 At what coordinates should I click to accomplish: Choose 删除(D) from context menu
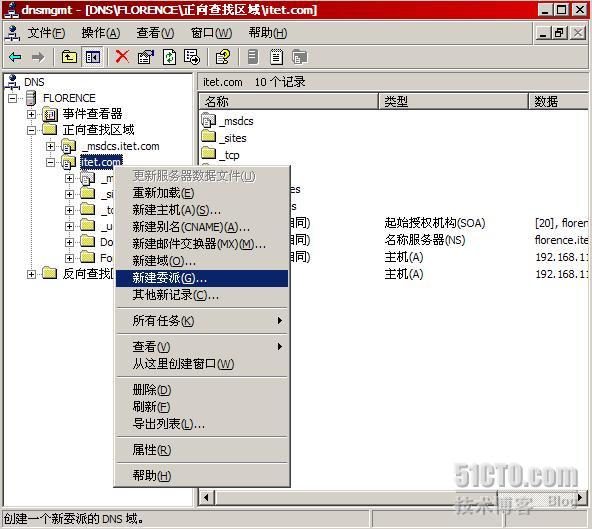pyautogui.click(x=202, y=390)
